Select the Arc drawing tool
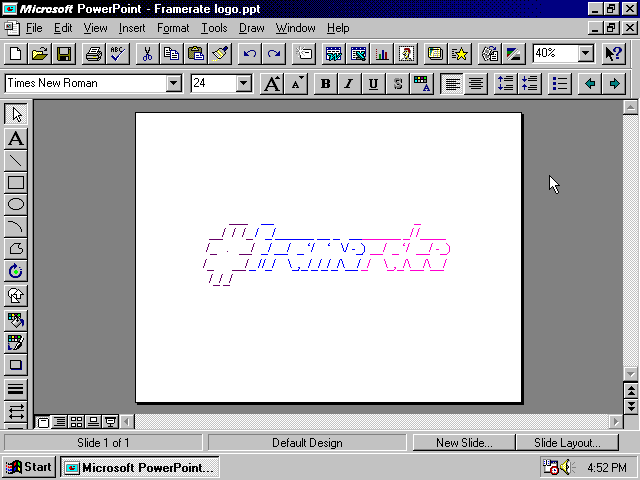Image resolution: width=640 pixels, height=480 pixels. pyautogui.click(x=16, y=227)
